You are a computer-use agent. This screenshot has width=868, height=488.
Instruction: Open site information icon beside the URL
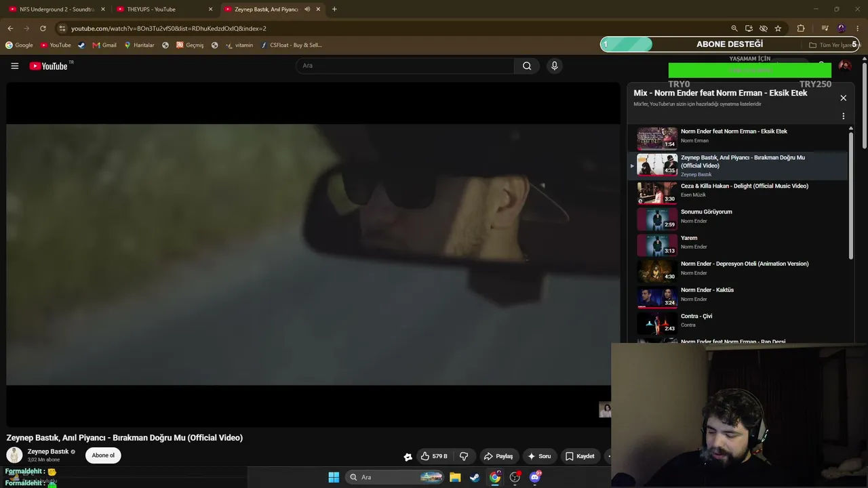[x=62, y=28]
